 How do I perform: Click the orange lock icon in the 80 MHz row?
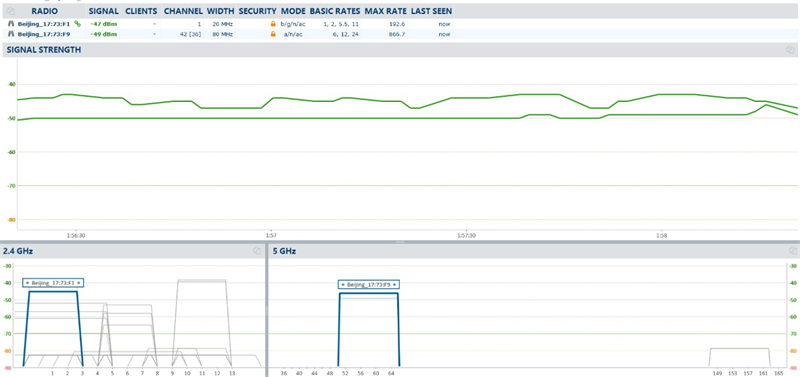[273, 34]
